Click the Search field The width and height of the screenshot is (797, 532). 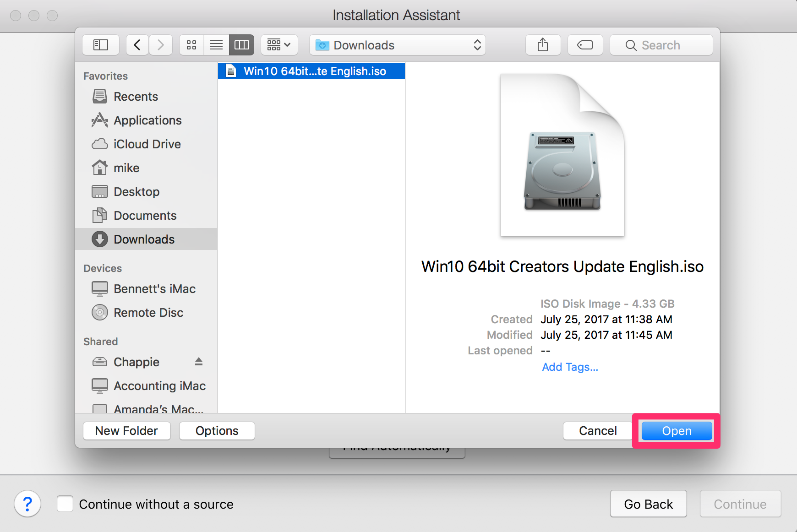click(661, 45)
